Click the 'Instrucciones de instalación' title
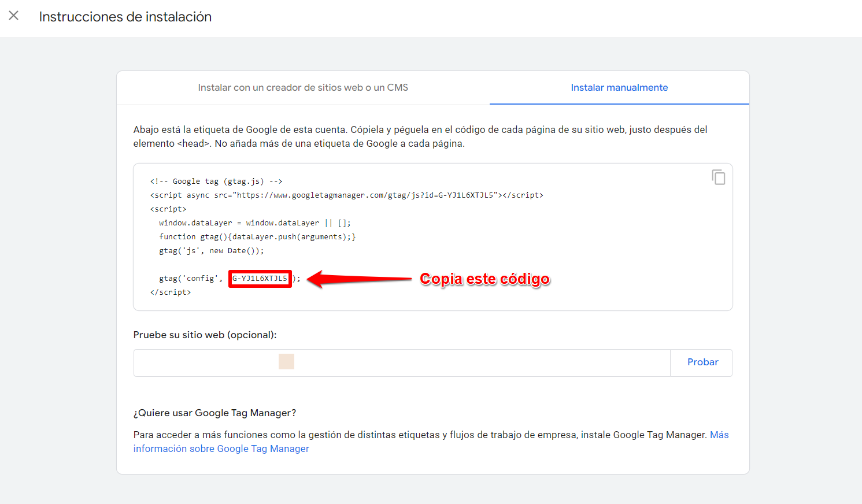The image size is (862, 504). click(125, 17)
